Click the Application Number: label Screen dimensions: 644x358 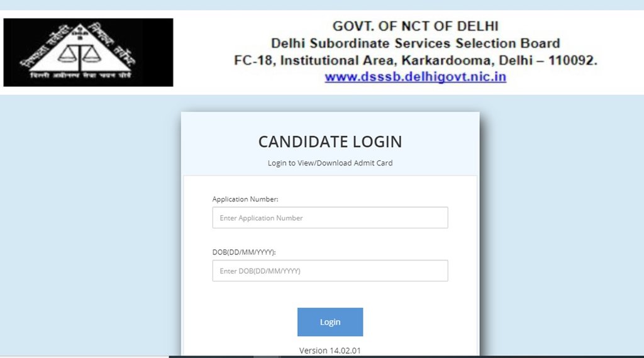pos(245,199)
